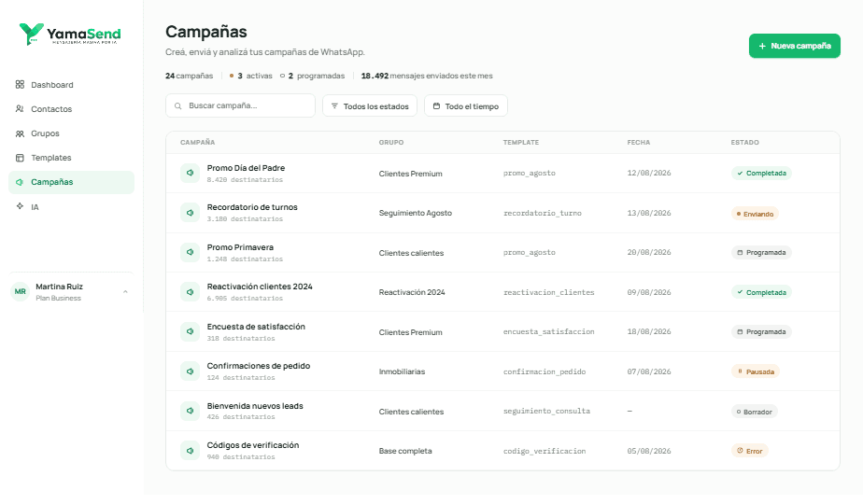Click the reactivacion_clientes template cell
Image resolution: width=863 pixels, height=504 pixels.
tap(549, 292)
